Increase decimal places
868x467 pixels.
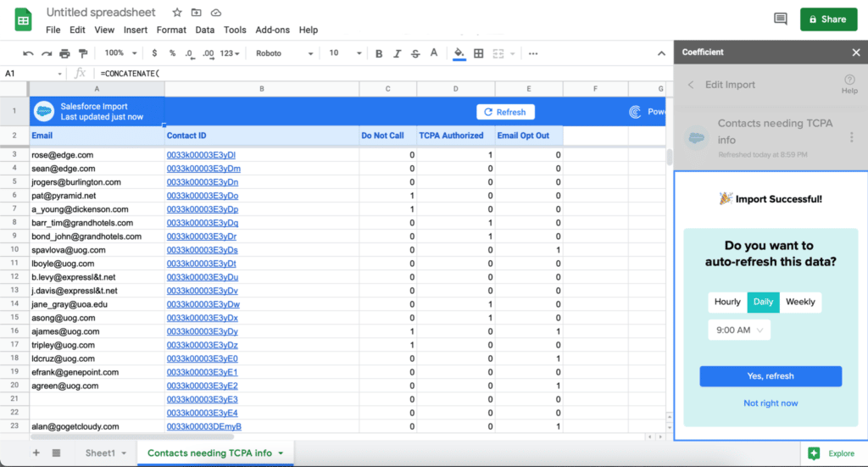click(209, 53)
